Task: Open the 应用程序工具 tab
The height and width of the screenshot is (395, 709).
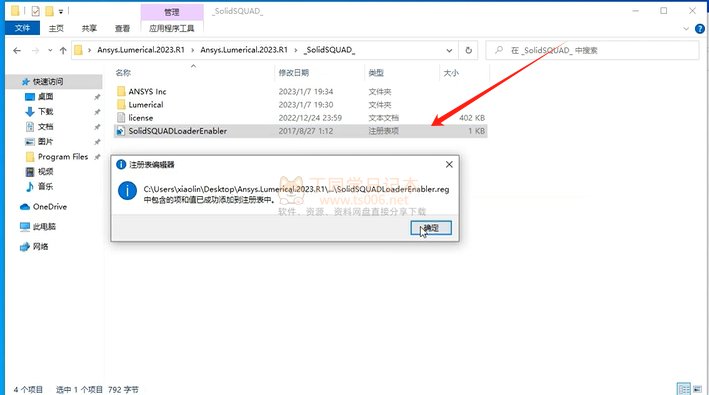Action: click(172, 28)
